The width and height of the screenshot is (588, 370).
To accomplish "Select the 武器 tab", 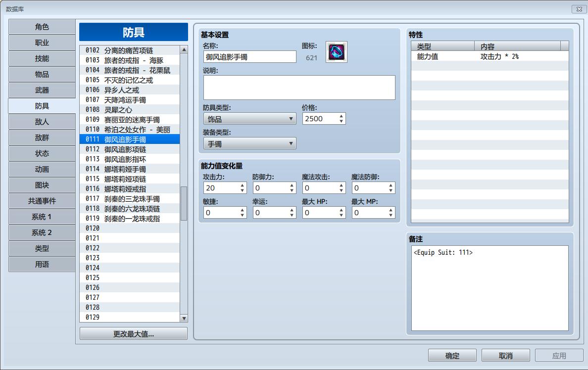I will click(x=42, y=90).
